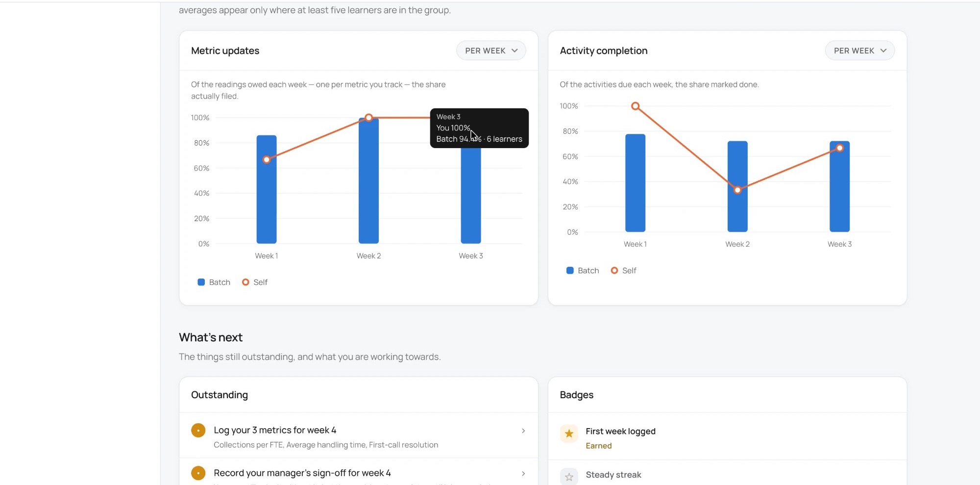The width and height of the screenshot is (980, 485).
Task: Open the chevron on Record manager's sign-off row
Action: pos(523,473)
